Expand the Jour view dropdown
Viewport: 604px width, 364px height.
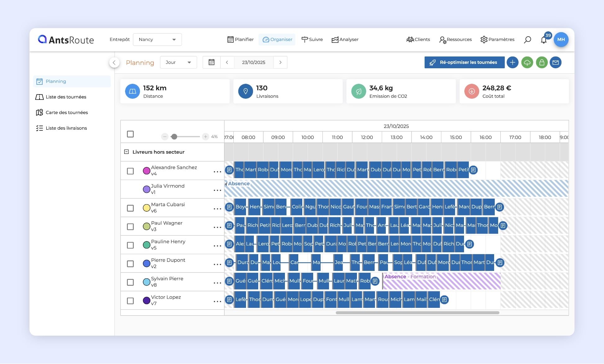pos(178,62)
